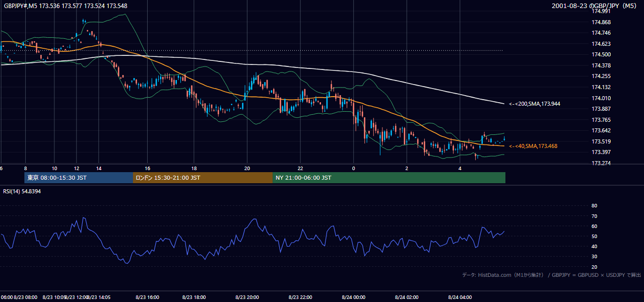Click the 8/23 20:00 bottom date label

coord(246,297)
